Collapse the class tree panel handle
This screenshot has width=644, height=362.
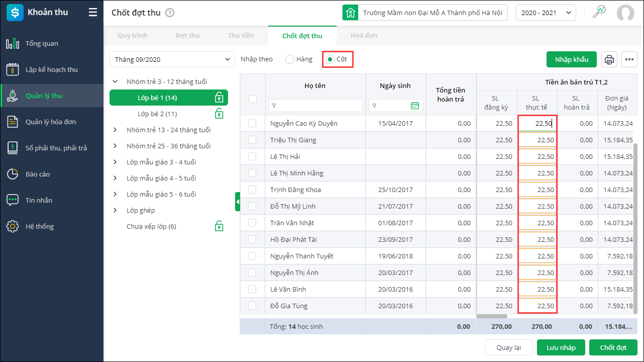coord(238,202)
